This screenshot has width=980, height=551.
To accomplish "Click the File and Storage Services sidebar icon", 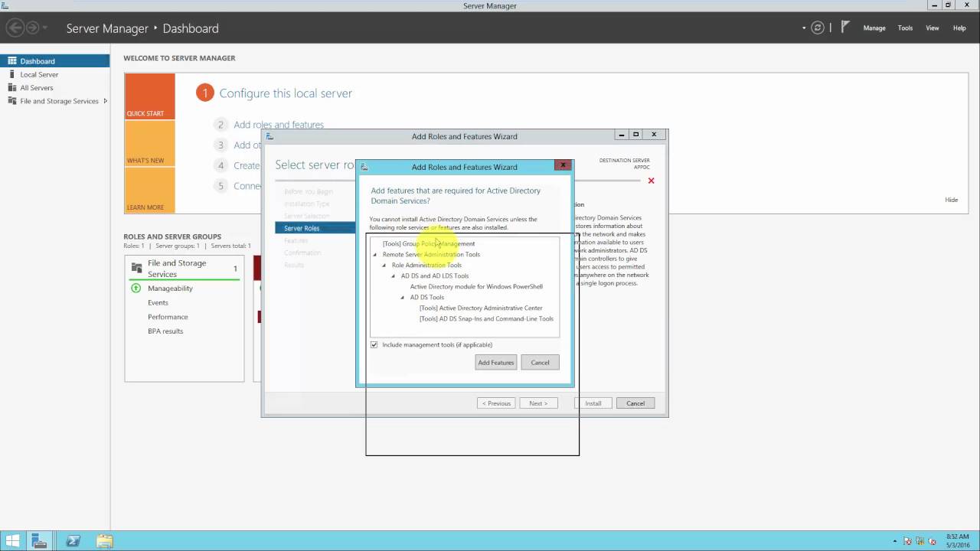I will click(12, 101).
